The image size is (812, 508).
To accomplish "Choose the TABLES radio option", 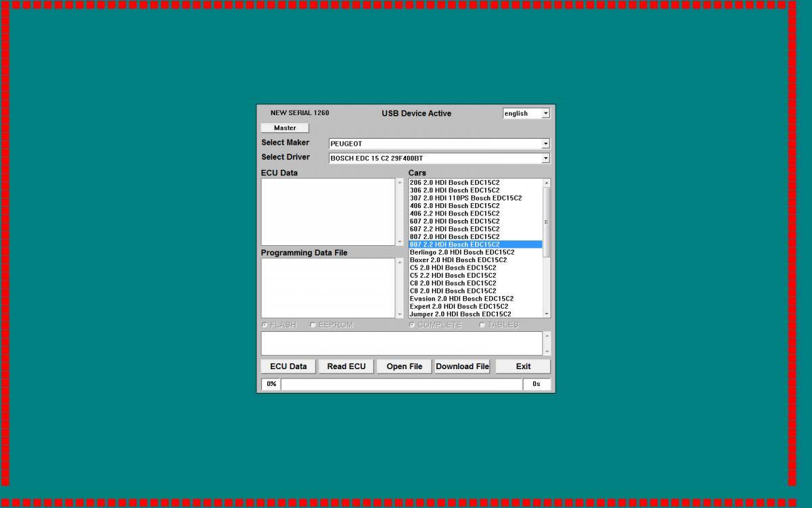I will tap(482, 325).
